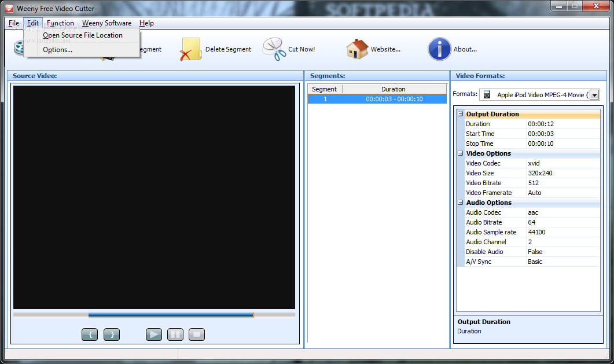Collapse the Video Options group
This screenshot has height=364, width=614.
461,153
